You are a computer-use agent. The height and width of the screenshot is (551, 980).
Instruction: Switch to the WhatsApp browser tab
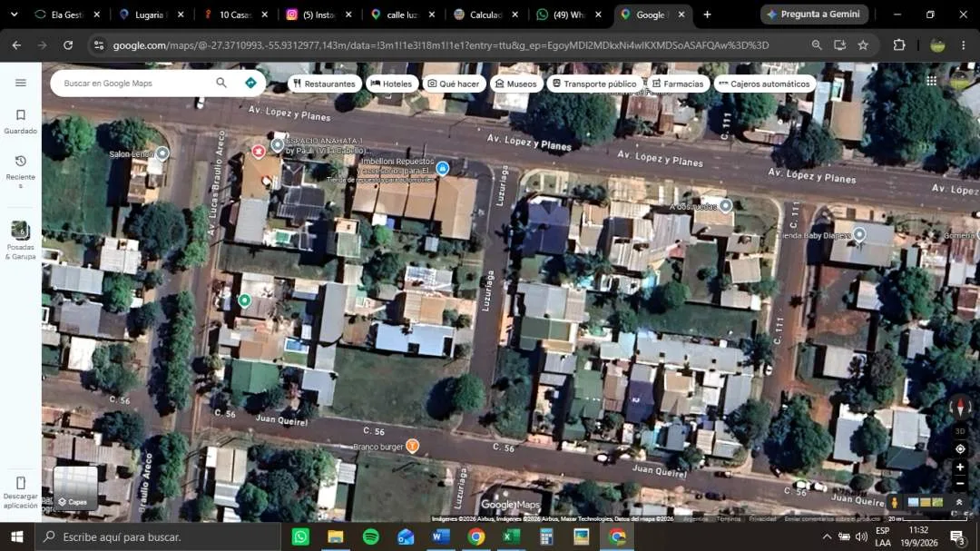point(569,15)
